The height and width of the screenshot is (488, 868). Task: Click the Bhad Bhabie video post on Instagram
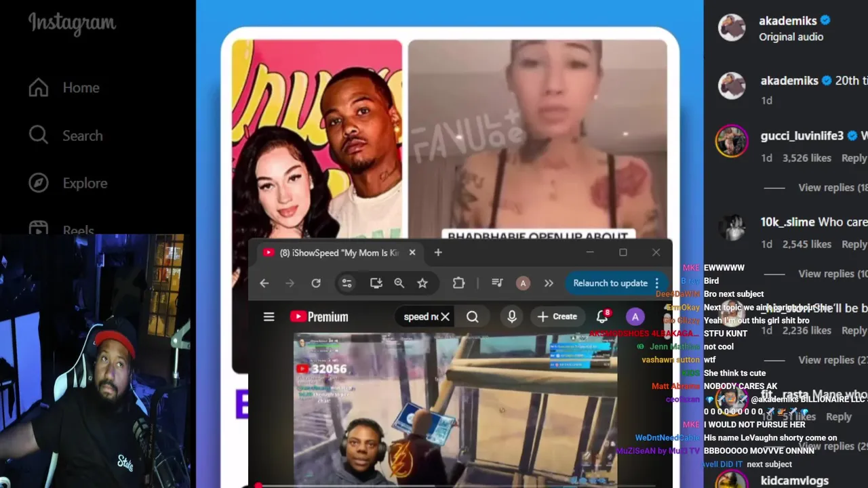click(537, 139)
